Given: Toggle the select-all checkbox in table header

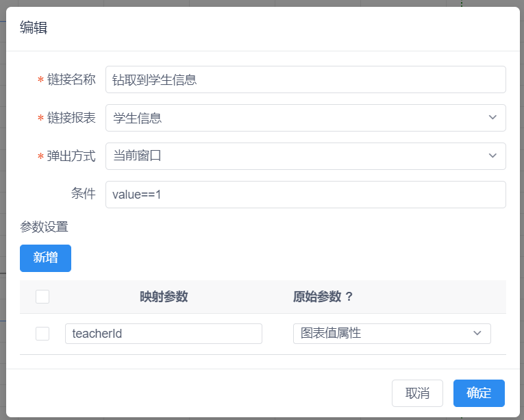Looking at the screenshot, I should 42,297.
